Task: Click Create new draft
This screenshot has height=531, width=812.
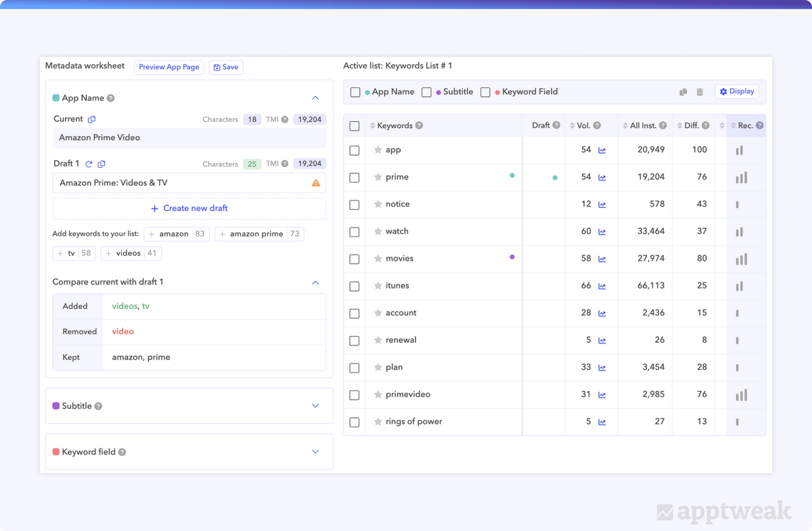Action: coord(189,209)
